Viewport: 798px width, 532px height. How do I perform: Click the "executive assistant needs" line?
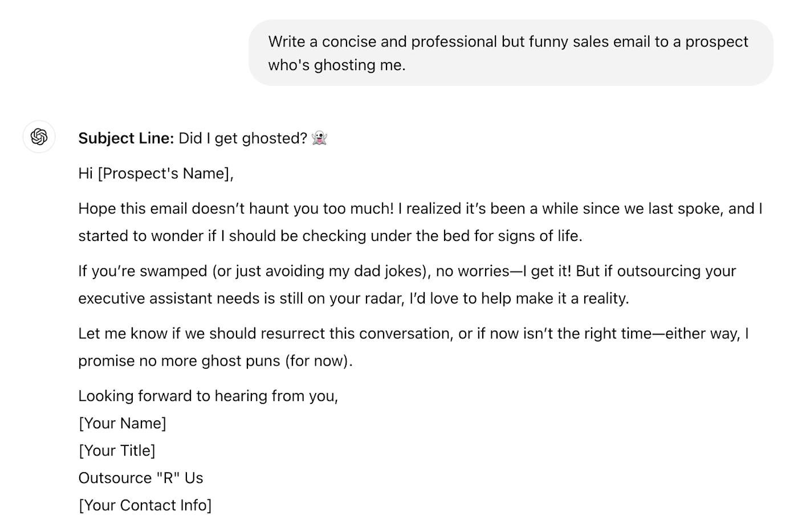353,298
